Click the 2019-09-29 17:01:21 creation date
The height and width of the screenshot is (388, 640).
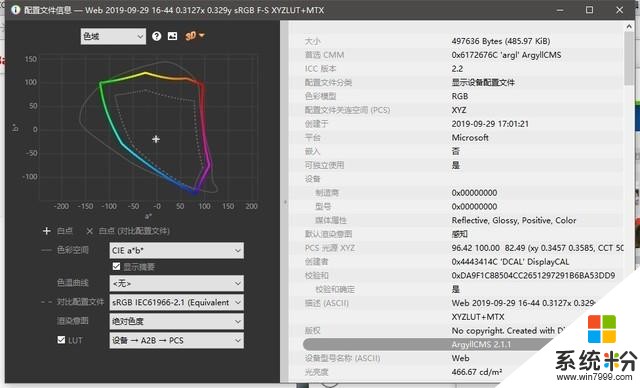(490, 124)
